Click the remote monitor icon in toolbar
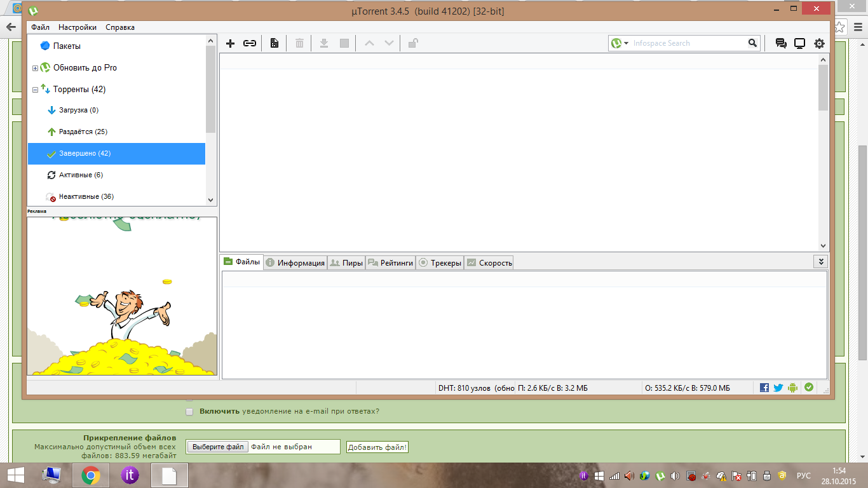 [800, 43]
